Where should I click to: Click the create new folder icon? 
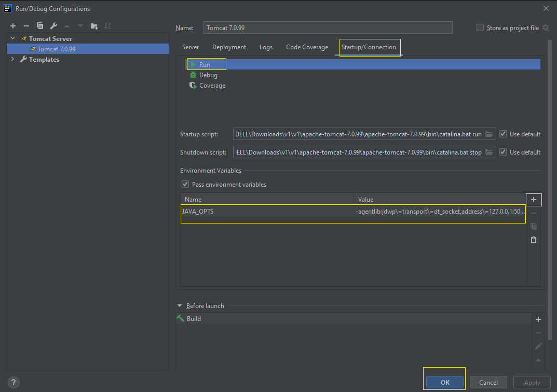coord(94,26)
